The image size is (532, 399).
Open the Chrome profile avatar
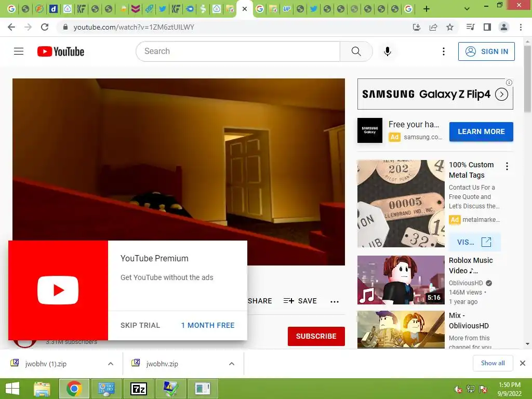click(x=504, y=27)
